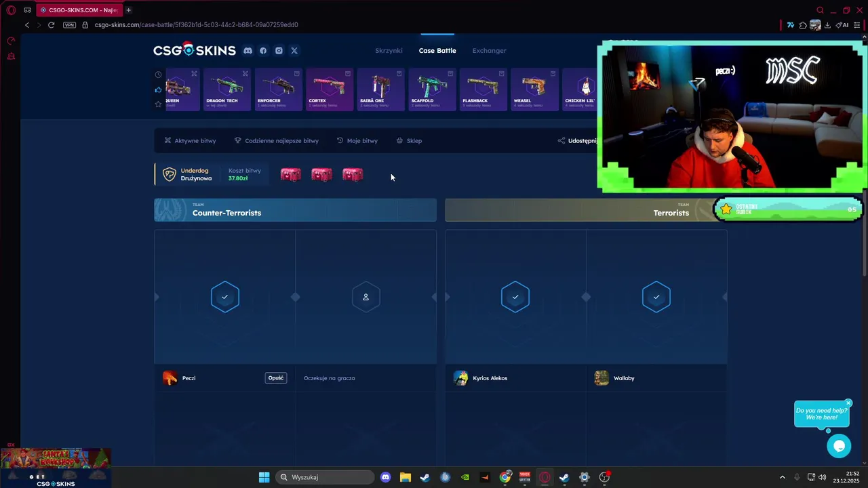Open Google Chrome from the taskbar
The image size is (868, 488).
click(x=505, y=477)
